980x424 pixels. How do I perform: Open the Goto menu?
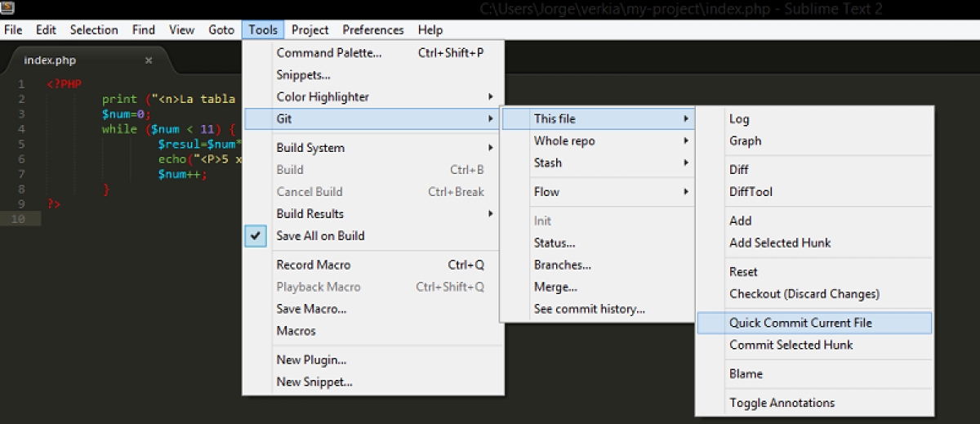[x=221, y=29]
